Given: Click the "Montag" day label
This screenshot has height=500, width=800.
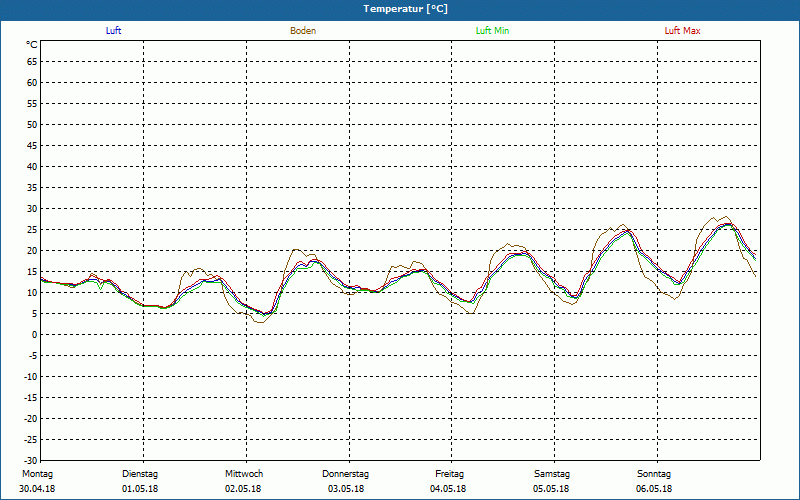Looking at the screenshot, I should click(x=37, y=474).
